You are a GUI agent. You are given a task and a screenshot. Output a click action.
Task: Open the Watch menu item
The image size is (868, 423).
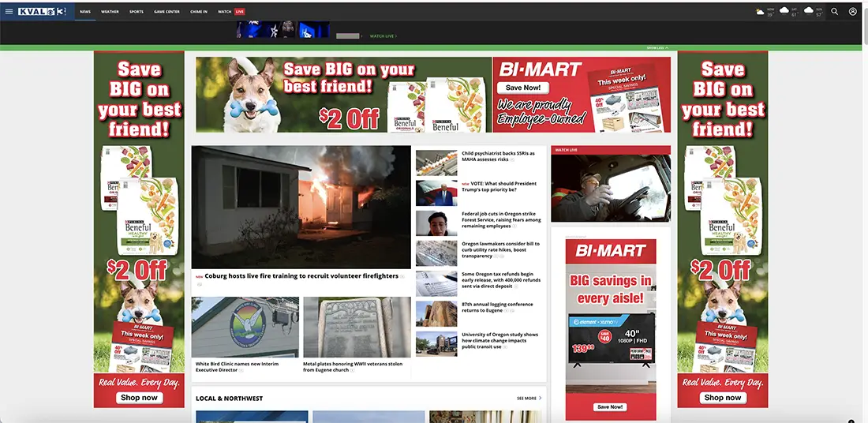coord(224,12)
